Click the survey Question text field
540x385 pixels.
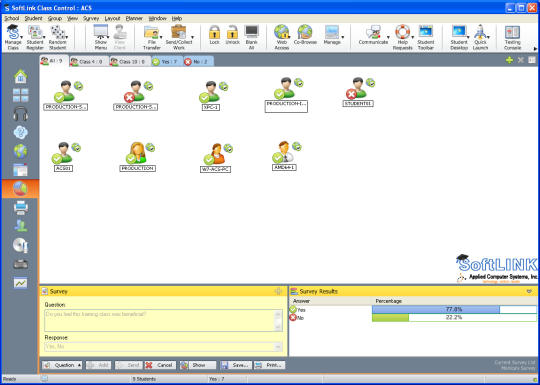point(164,320)
